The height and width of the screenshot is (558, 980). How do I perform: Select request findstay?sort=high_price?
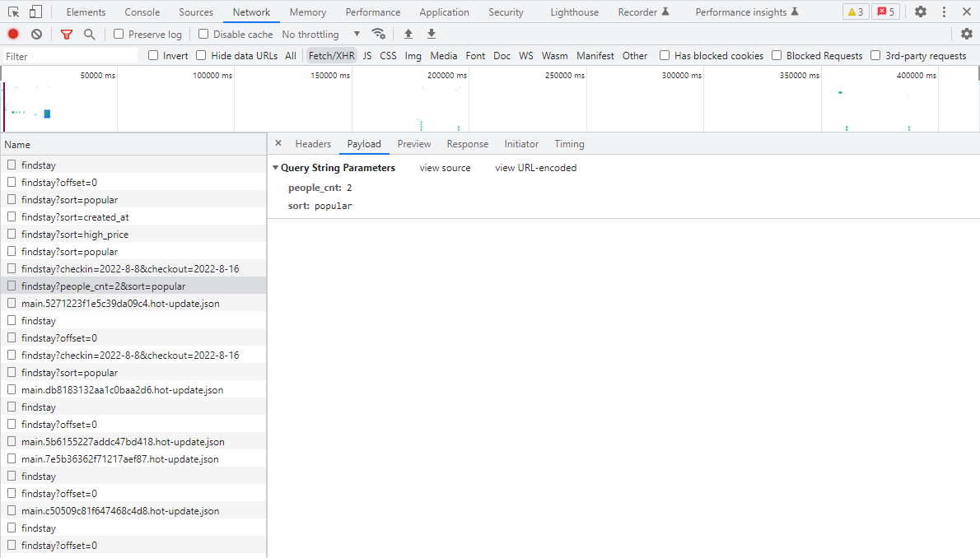(x=133, y=235)
